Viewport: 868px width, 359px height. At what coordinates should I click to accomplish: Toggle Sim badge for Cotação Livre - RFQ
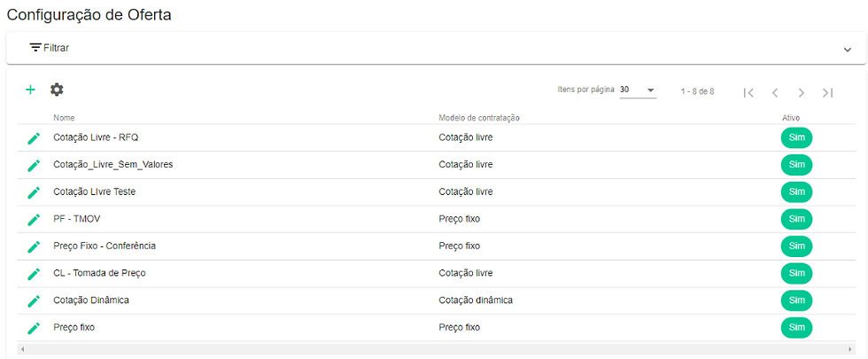click(x=796, y=137)
